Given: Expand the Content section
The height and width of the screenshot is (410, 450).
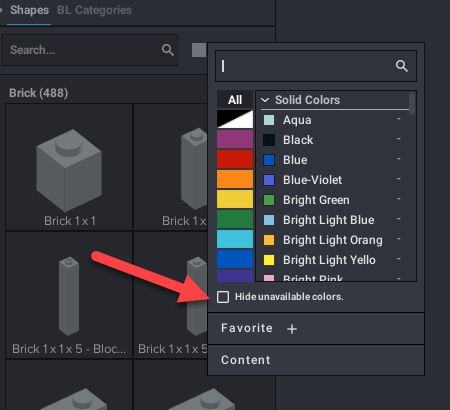Looking at the screenshot, I should pyautogui.click(x=246, y=360).
